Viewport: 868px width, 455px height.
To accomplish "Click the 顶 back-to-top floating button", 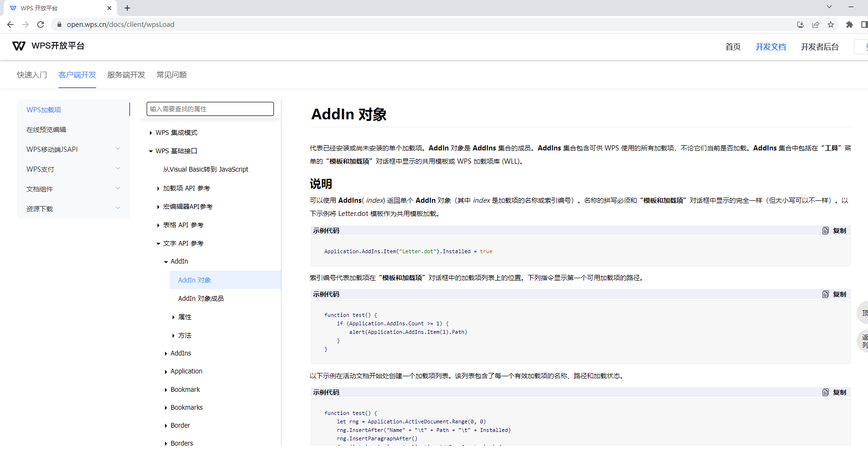I will 863,313.
